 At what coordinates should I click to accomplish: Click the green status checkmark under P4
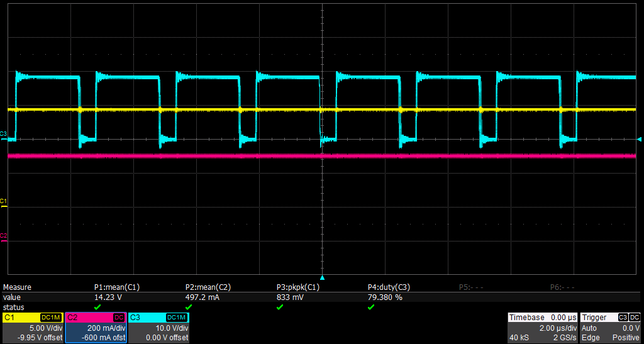(x=371, y=307)
